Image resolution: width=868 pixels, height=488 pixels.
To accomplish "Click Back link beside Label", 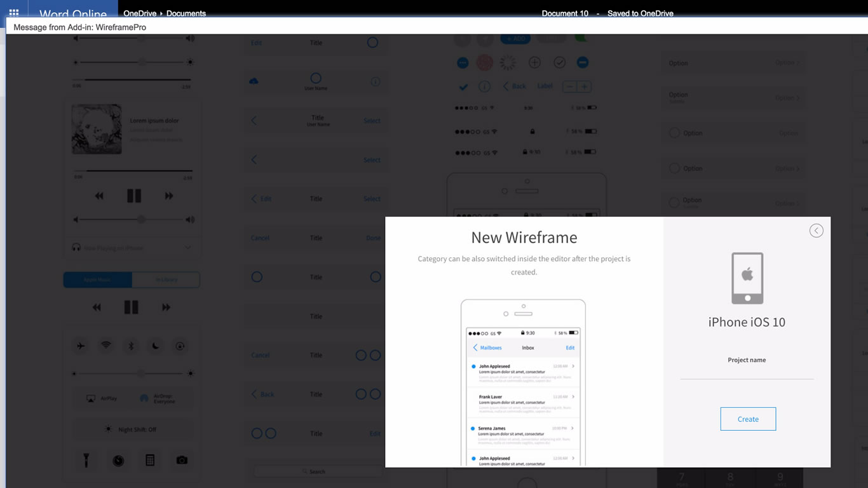I will point(515,86).
